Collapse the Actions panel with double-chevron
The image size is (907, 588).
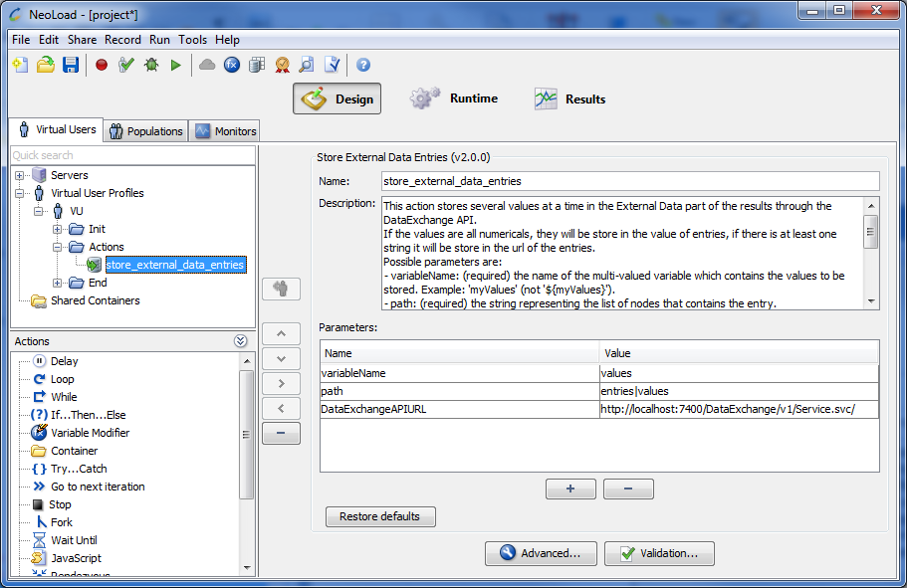240,341
